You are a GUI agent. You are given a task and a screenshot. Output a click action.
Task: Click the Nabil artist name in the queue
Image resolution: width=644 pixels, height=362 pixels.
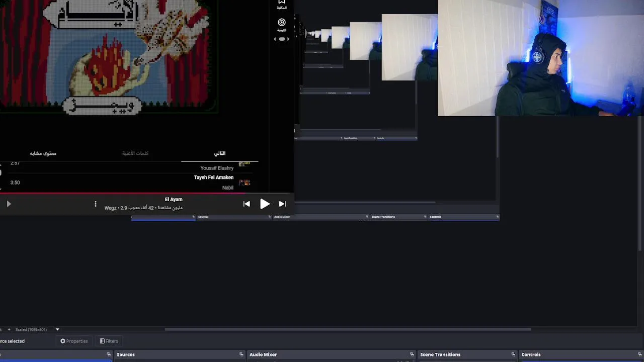pos(228,188)
